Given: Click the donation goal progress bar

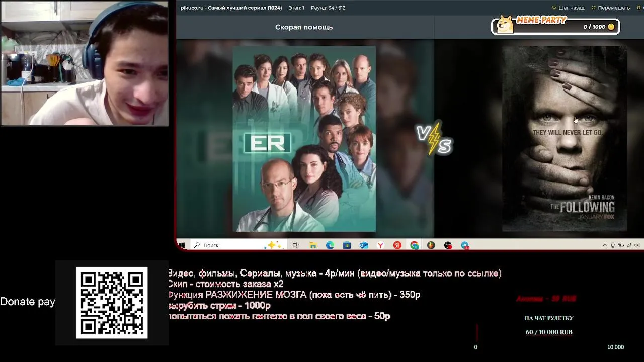Looking at the screenshot, I should click(549, 332).
